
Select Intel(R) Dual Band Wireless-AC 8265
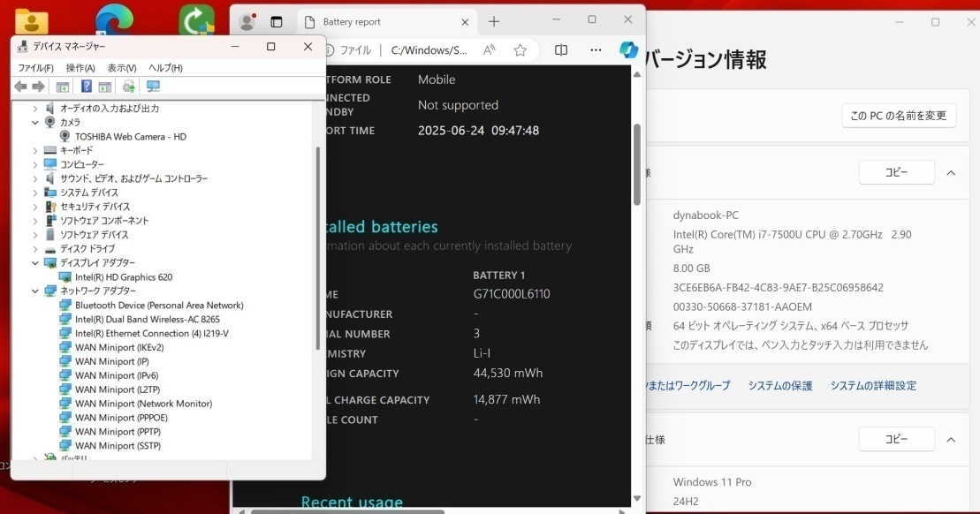(148, 319)
